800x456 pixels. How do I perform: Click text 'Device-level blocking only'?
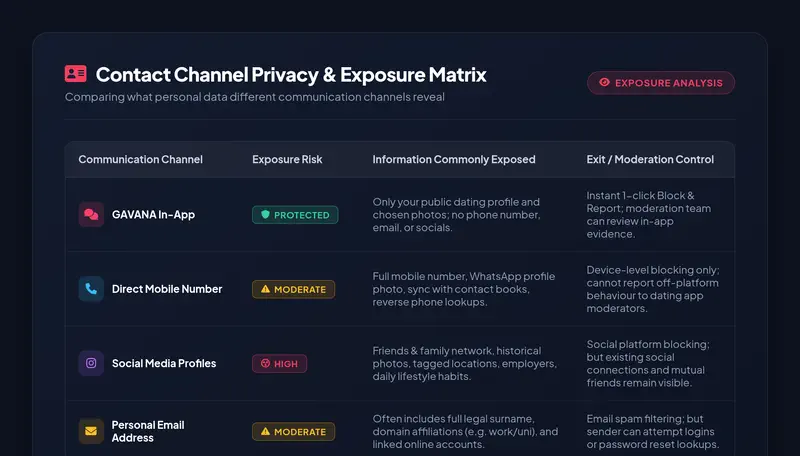(653, 289)
